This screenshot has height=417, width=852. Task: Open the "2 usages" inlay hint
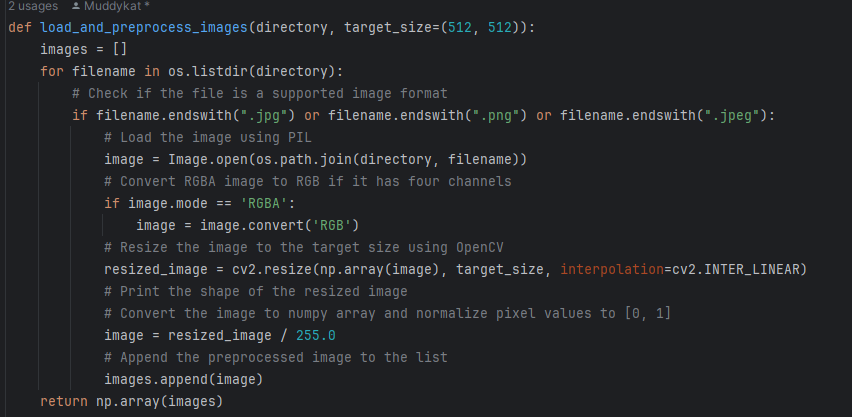pyautogui.click(x=33, y=7)
